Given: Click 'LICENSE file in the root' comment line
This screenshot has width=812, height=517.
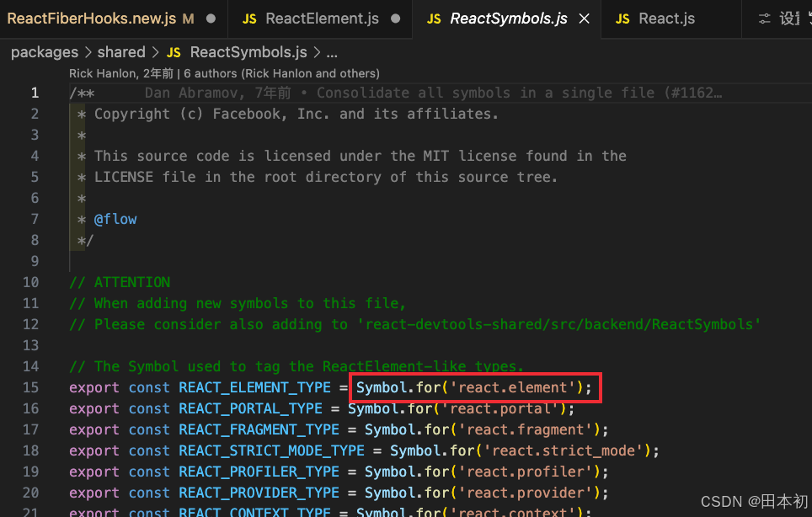Looking at the screenshot, I should coord(318,177).
